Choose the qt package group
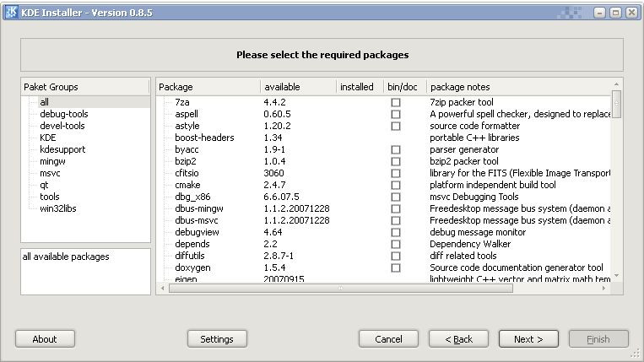 (x=44, y=185)
